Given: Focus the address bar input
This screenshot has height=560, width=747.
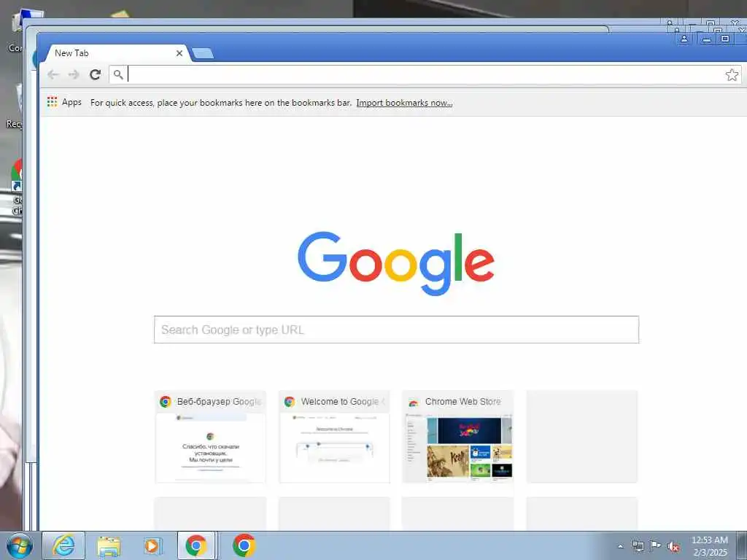Looking at the screenshot, I should click(x=425, y=75).
